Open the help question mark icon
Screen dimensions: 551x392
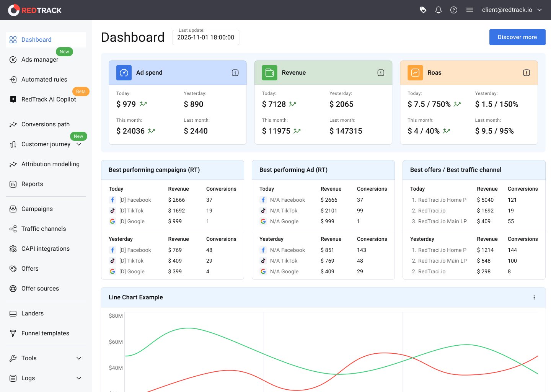454,10
